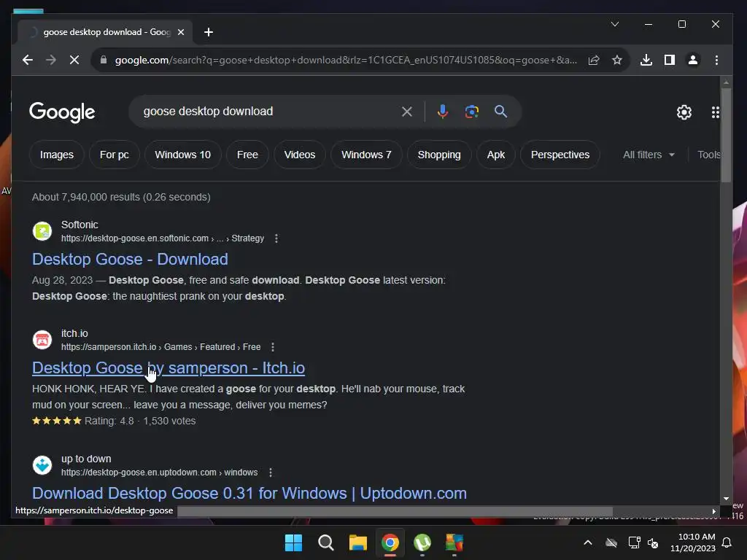Click the samperson.itch.io URL breadcrumb

pyautogui.click(x=160, y=346)
